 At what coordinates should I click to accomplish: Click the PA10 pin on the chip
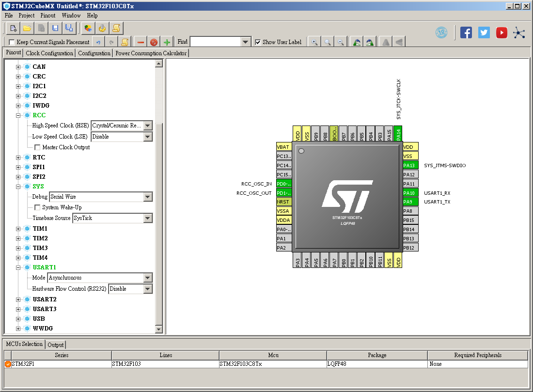410,193
